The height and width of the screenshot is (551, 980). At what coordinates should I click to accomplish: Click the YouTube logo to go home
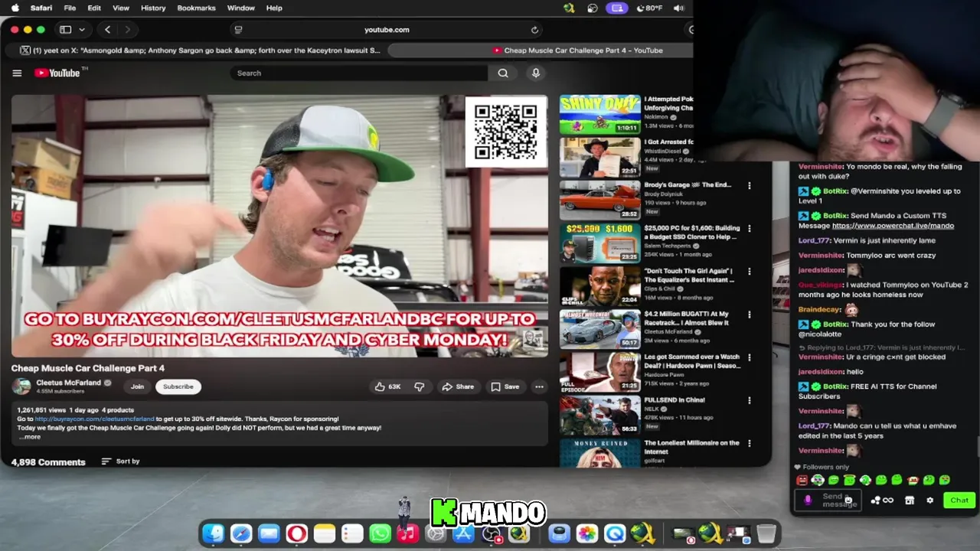click(57, 73)
